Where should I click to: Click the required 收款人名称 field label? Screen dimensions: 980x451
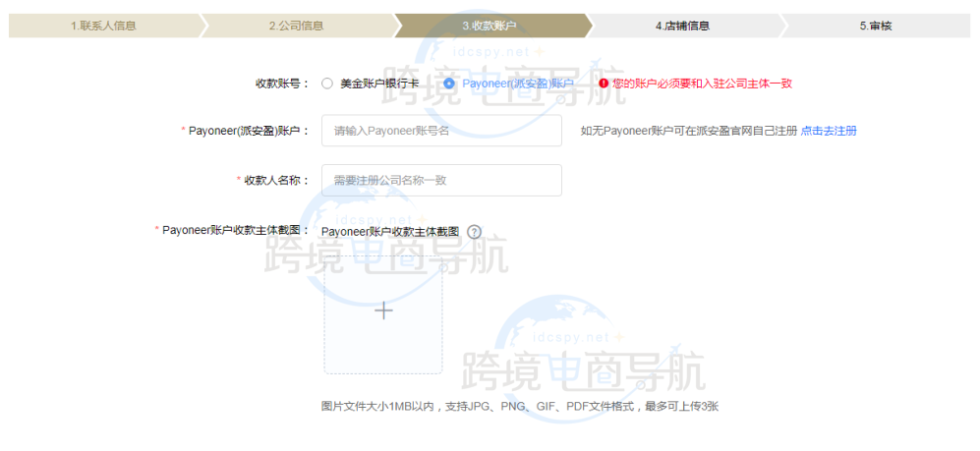pos(273,180)
